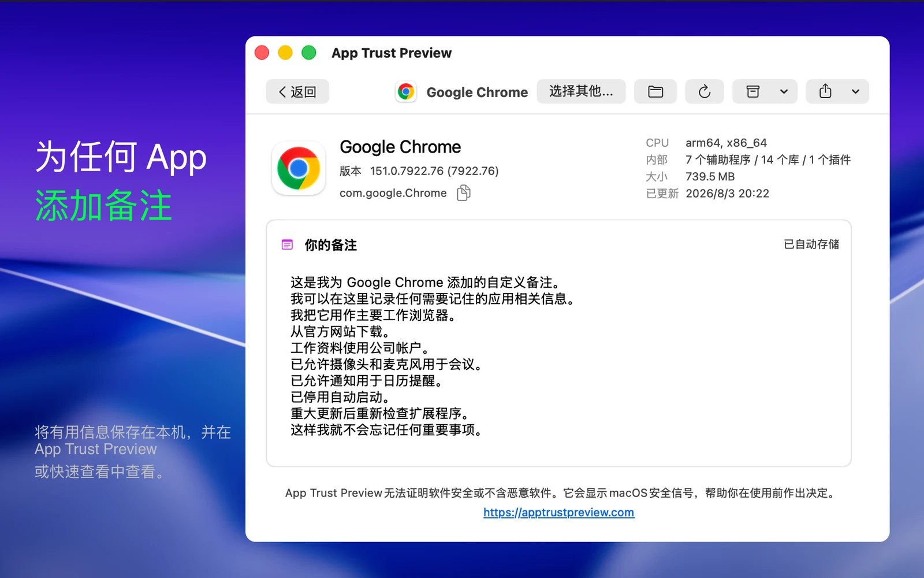
Task: Close the App Trust Preview window
Action: point(262,53)
